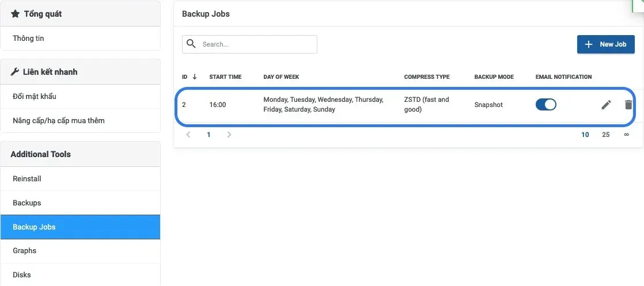Toggle off email notification for job 2
The width and height of the screenshot is (644, 286).
pos(546,105)
